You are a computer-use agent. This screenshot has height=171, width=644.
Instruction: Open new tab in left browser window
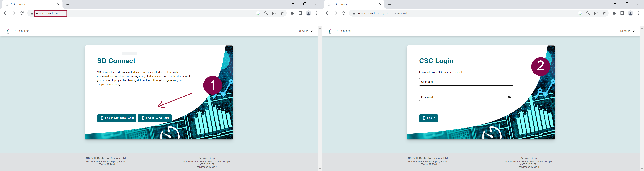(x=68, y=4)
